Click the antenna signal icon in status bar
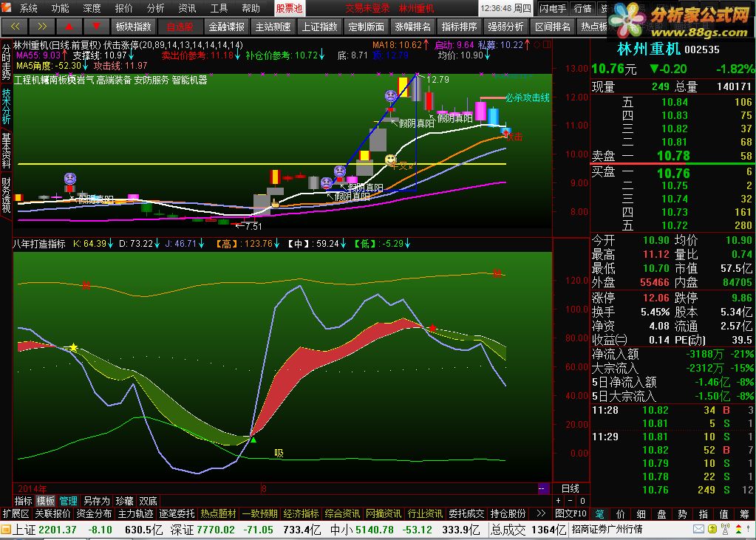Image resolution: width=756 pixels, height=540 pixels. coord(725,530)
